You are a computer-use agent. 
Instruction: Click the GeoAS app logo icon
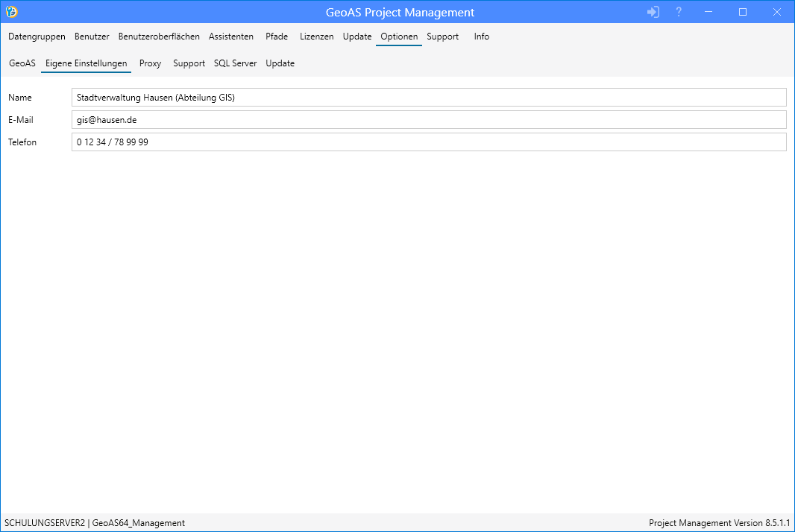coord(11,12)
